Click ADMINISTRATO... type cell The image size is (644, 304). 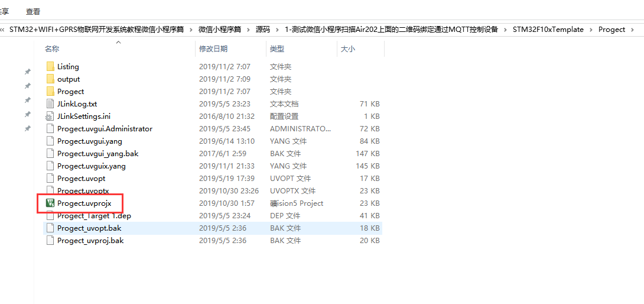(300, 129)
